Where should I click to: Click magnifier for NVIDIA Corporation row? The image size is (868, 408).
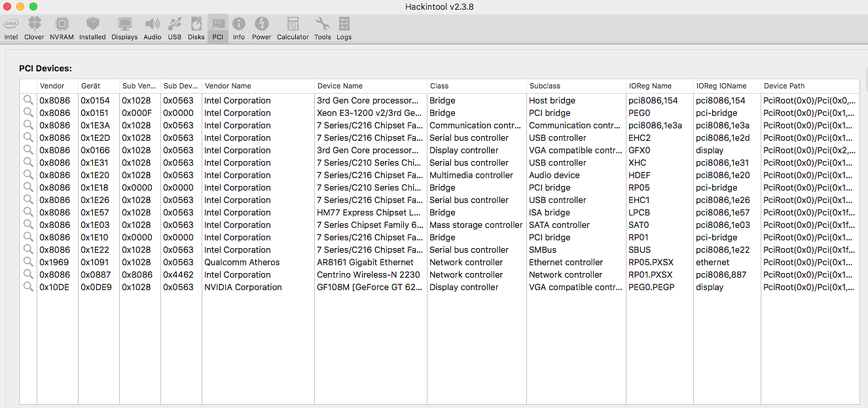pos(28,287)
